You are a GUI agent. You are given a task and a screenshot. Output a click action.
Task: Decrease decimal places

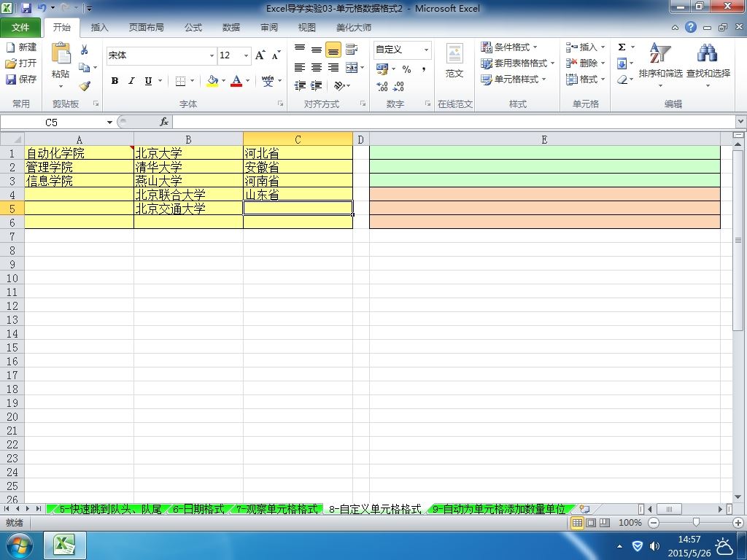399,86
